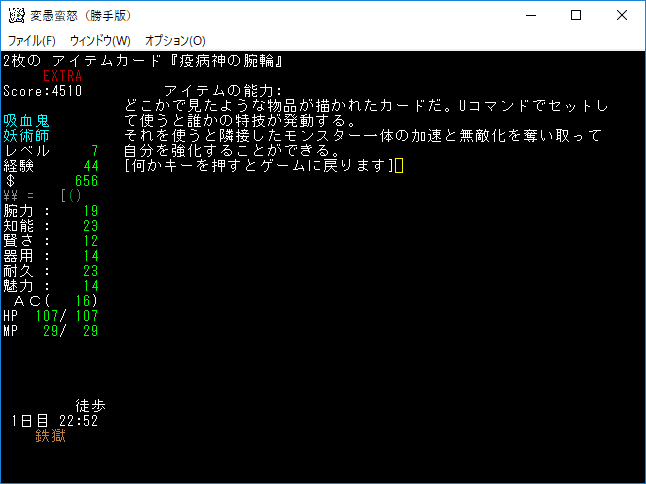Click the 腕力 stat row

(50, 211)
